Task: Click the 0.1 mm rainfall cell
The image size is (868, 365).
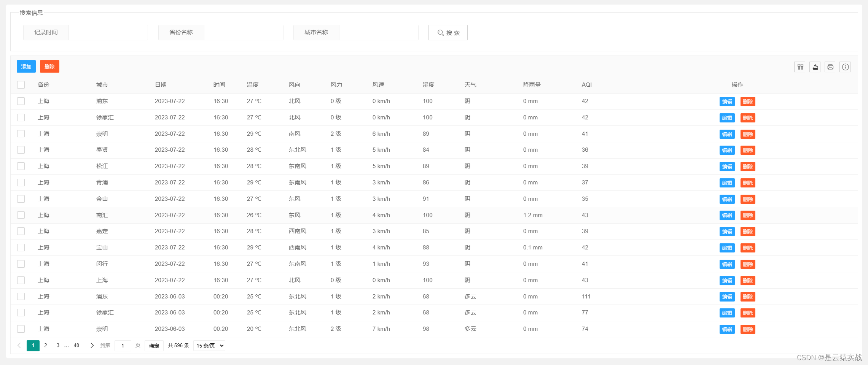Action: 533,248
